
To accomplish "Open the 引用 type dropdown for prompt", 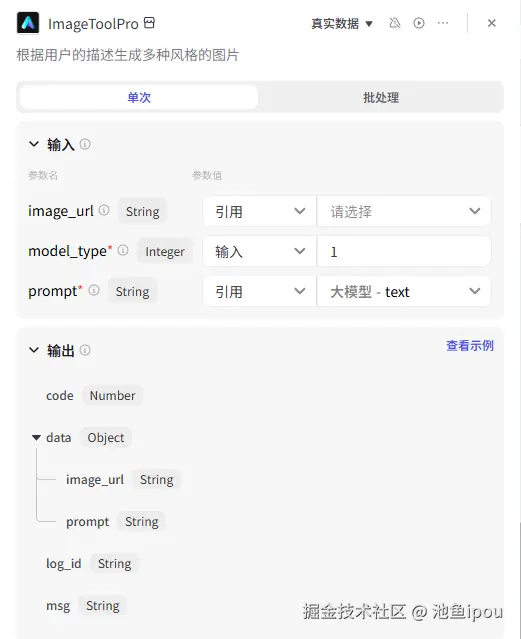I will (259, 291).
